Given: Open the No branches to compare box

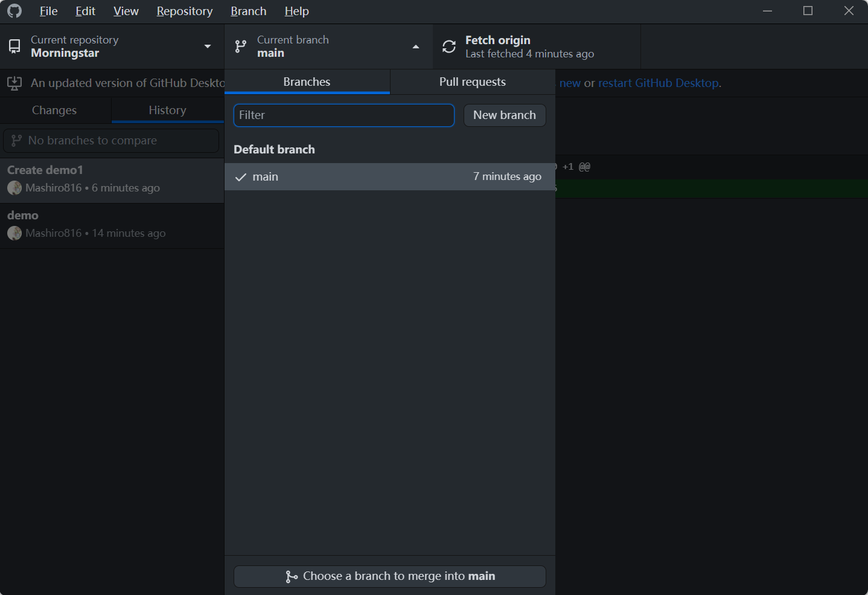Looking at the screenshot, I should 112,141.
